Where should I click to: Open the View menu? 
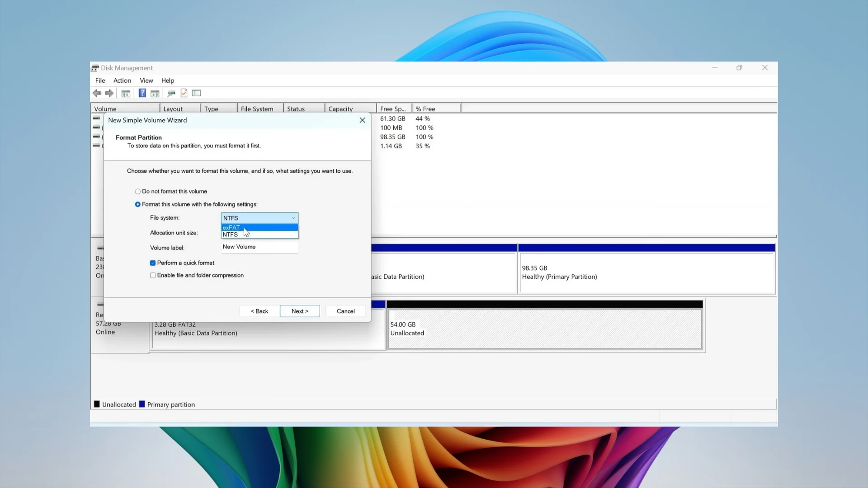[x=146, y=80]
